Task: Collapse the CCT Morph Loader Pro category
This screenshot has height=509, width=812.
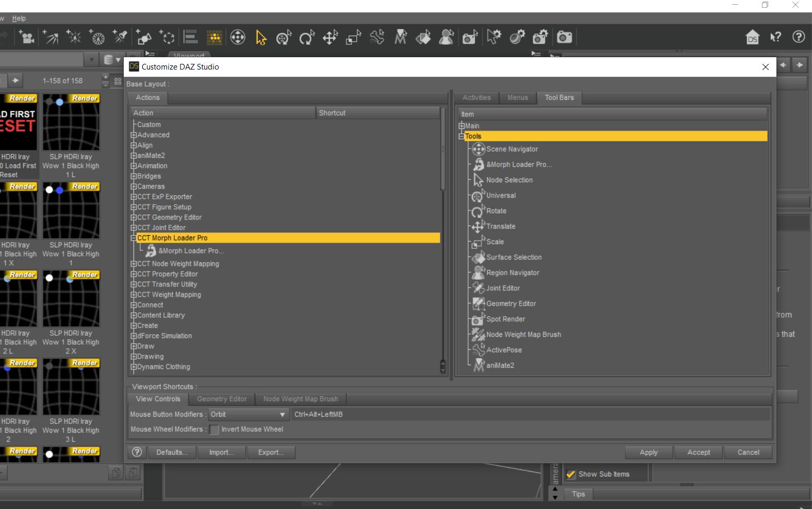Action: pos(134,238)
